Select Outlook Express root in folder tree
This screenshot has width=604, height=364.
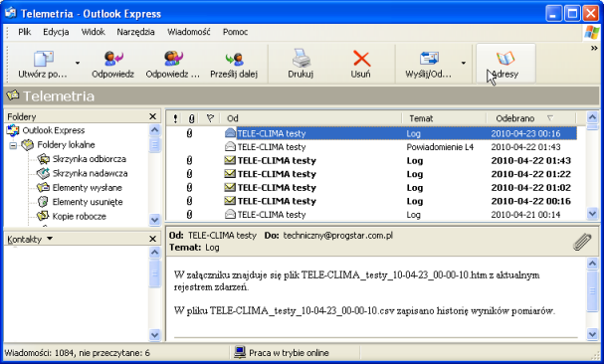53,130
